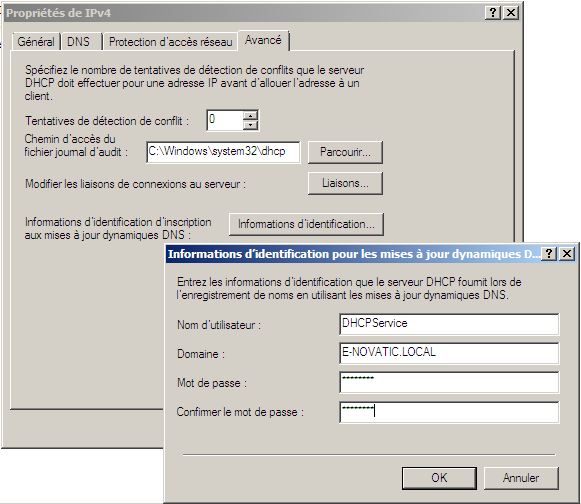The image size is (581, 504).
Task: Close the Propriétés de IPv4 window
Action: (511, 13)
